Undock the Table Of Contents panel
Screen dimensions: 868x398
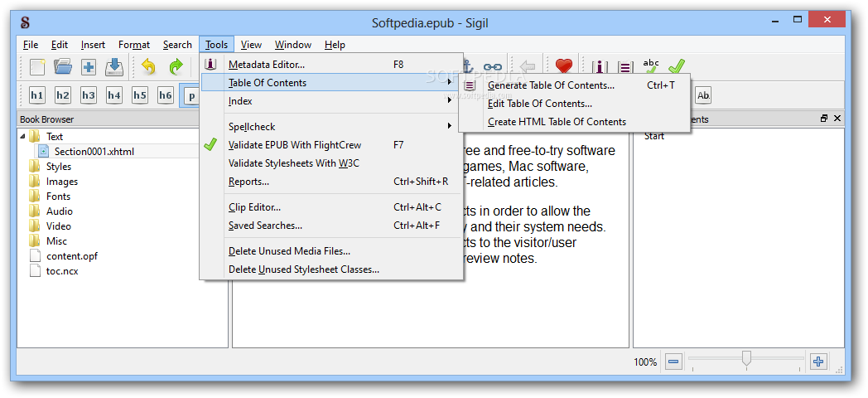824,119
